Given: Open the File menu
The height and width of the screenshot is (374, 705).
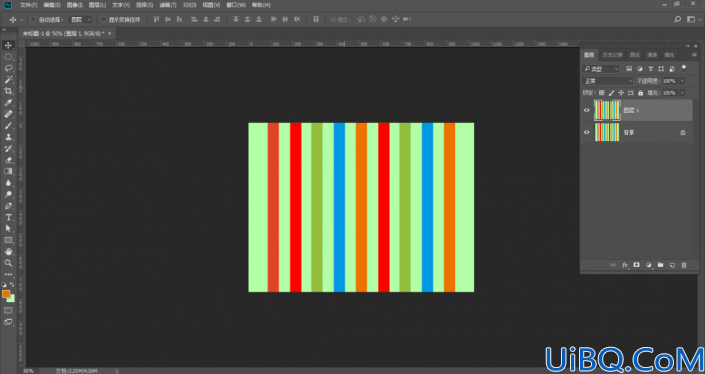Looking at the screenshot, I should click(29, 5).
